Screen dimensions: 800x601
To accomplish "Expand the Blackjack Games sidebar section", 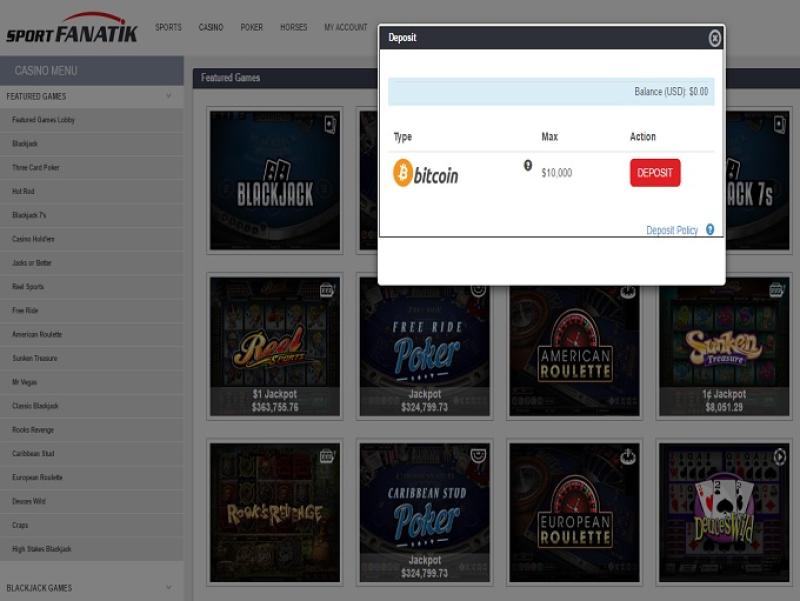I will (x=168, y=588).
